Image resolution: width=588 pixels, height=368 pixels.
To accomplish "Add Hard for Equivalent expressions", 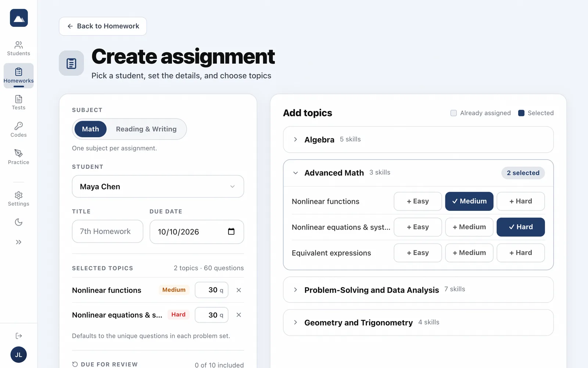I will [x=521, y=253].
